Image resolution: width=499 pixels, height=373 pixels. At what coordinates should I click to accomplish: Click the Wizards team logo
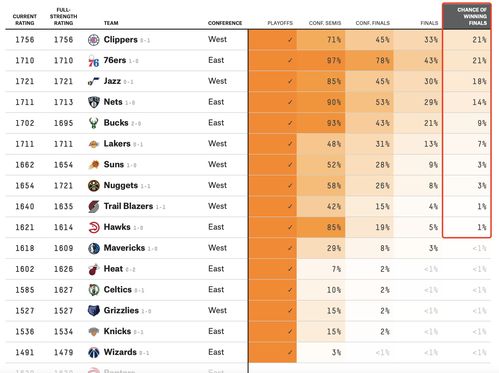point(94,353)
